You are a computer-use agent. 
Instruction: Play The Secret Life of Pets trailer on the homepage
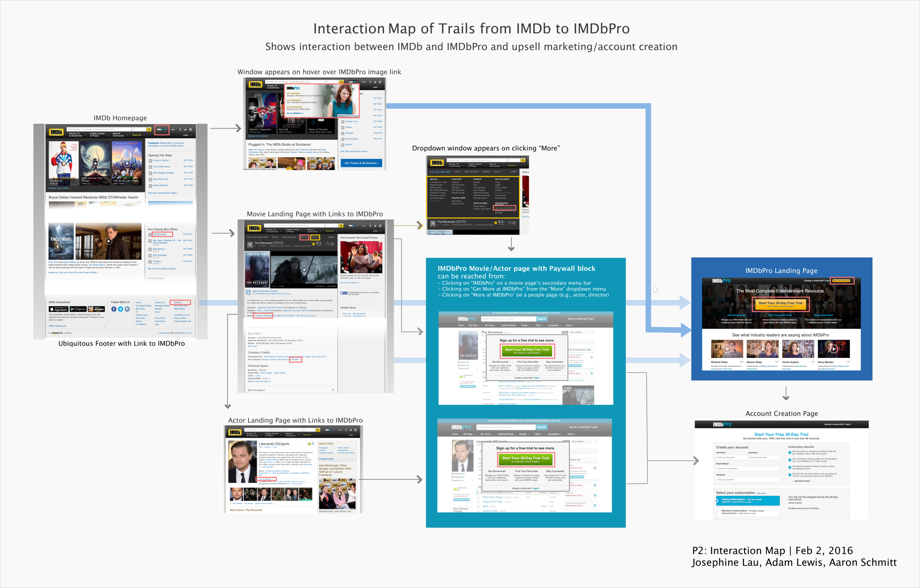(x=127, y=163)
